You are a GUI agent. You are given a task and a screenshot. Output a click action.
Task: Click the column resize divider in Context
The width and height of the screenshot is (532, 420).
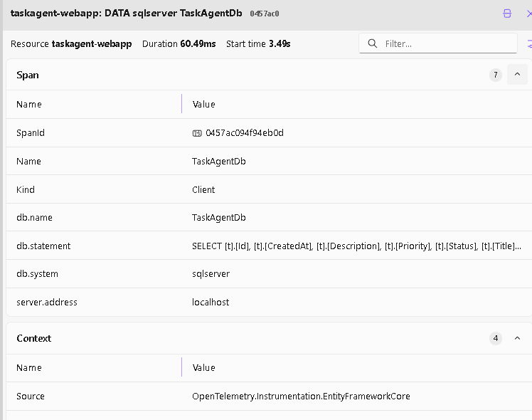click(x=182, y=367)
